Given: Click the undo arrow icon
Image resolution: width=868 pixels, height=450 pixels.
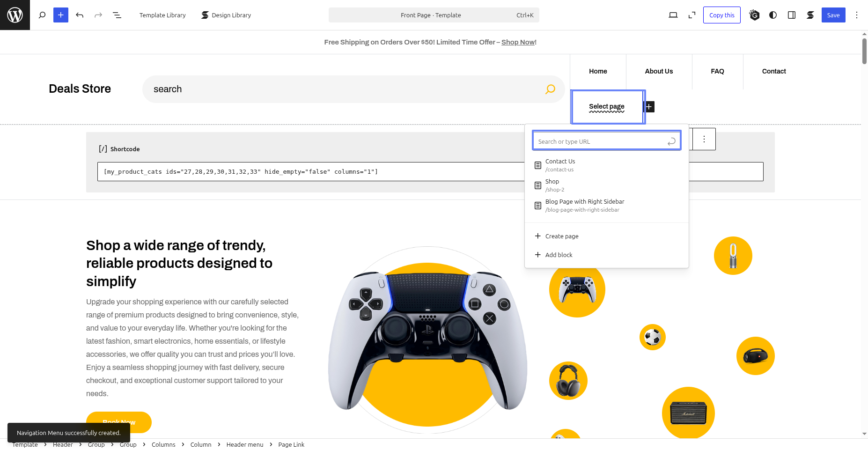Looking at the screenshot, I should [x=80, y=15].
